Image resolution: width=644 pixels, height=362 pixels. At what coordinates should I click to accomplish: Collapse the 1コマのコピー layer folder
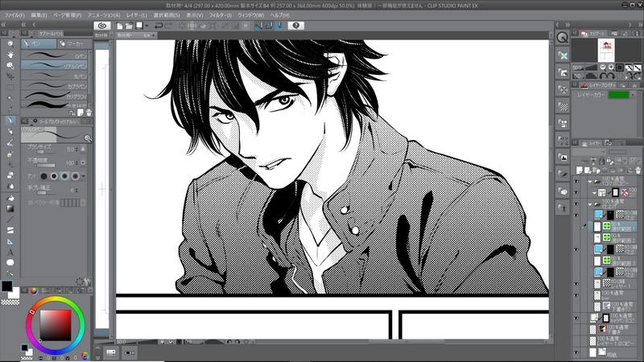[590, 181]
